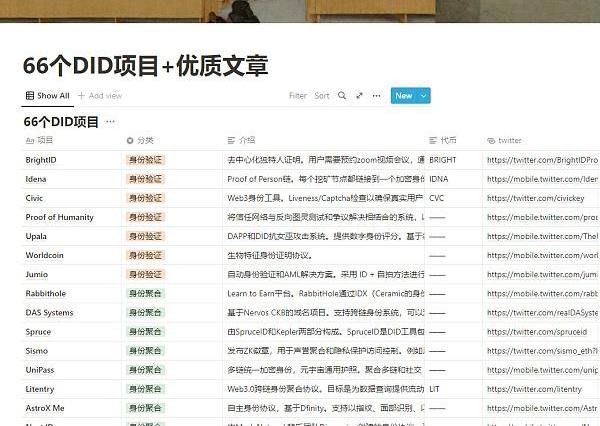Click the 代币 column header icon

tap(433, 141)
